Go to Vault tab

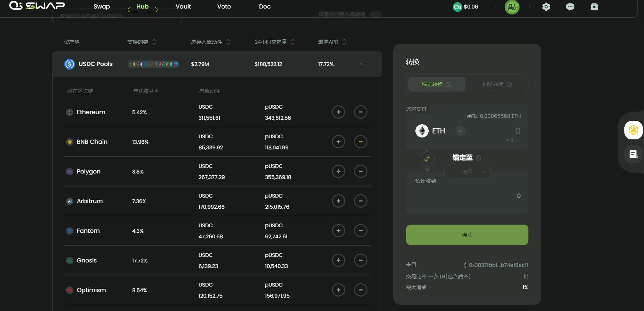pos(183,7)
